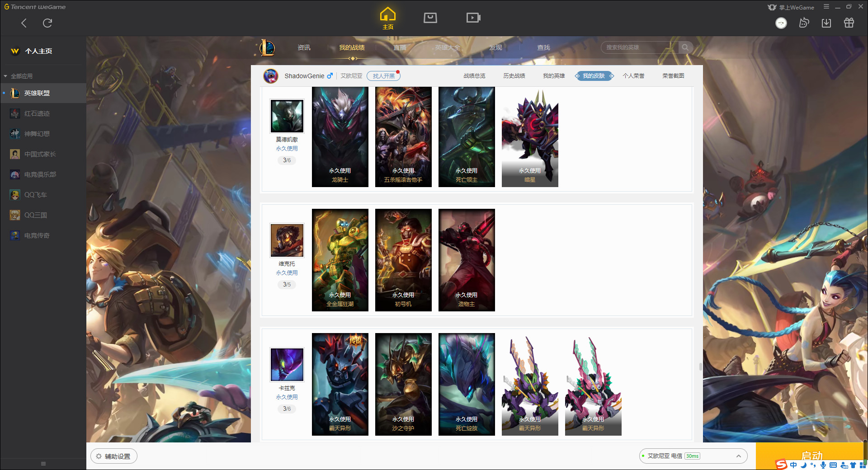This screenshot has width=868, height=470.
Task: Click the content area vertical scrollbar handle
Action: (x=701, y=367)
